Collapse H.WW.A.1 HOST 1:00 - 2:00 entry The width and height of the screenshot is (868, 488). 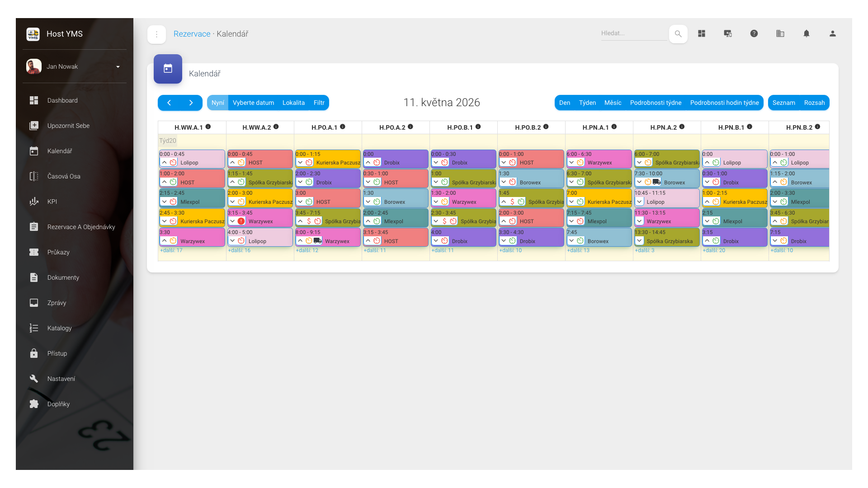[165, 182]
